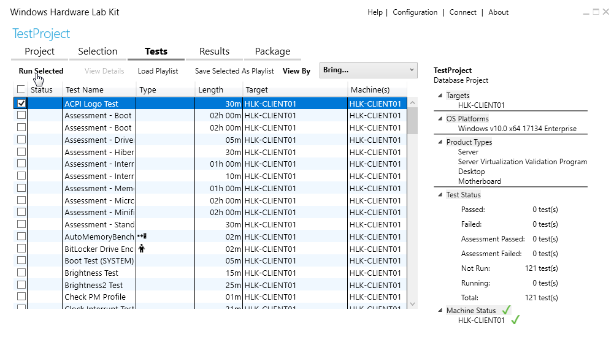Check the Assessment - Drive test checkbox
Viewport: 614px width, 364px height.
(21, 139)
